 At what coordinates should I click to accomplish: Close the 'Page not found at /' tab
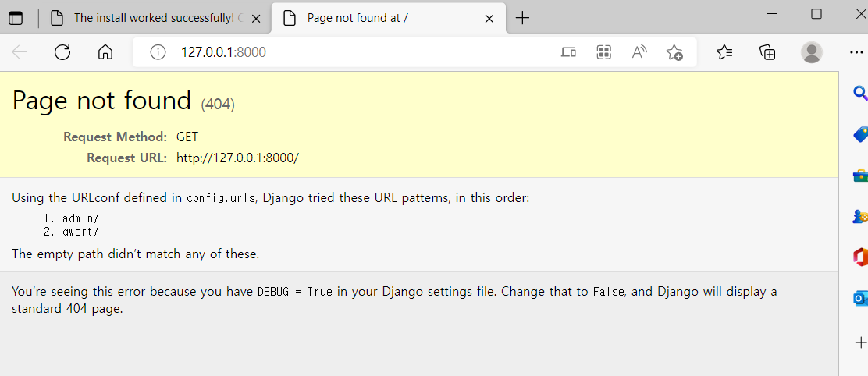pos(489,19)
